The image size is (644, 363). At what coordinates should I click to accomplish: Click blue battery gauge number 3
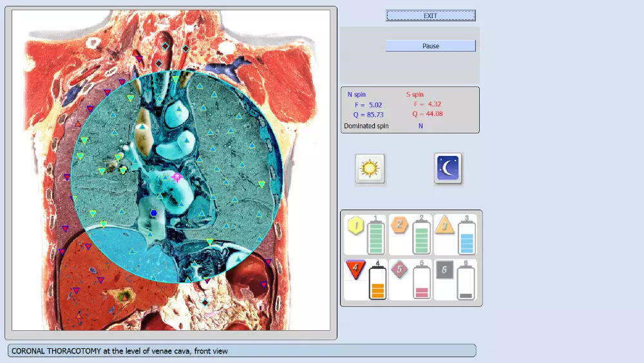466,238
